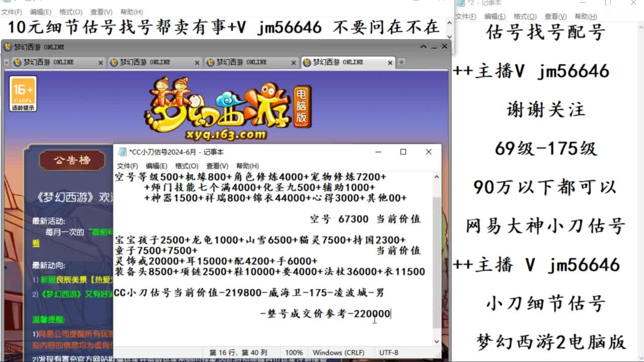Image resolution: width=644 pixels, height=362 pixels.
Task: Click the 公告榜 notice board header
Action: coord(72,160)
